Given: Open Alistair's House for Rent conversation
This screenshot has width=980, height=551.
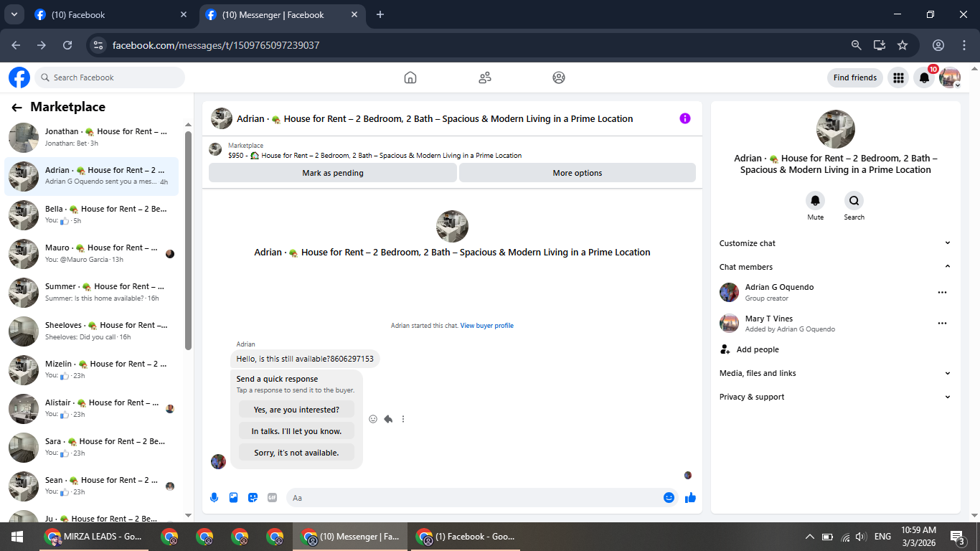Looking at the screenshot, I should [x=92, y=409].
